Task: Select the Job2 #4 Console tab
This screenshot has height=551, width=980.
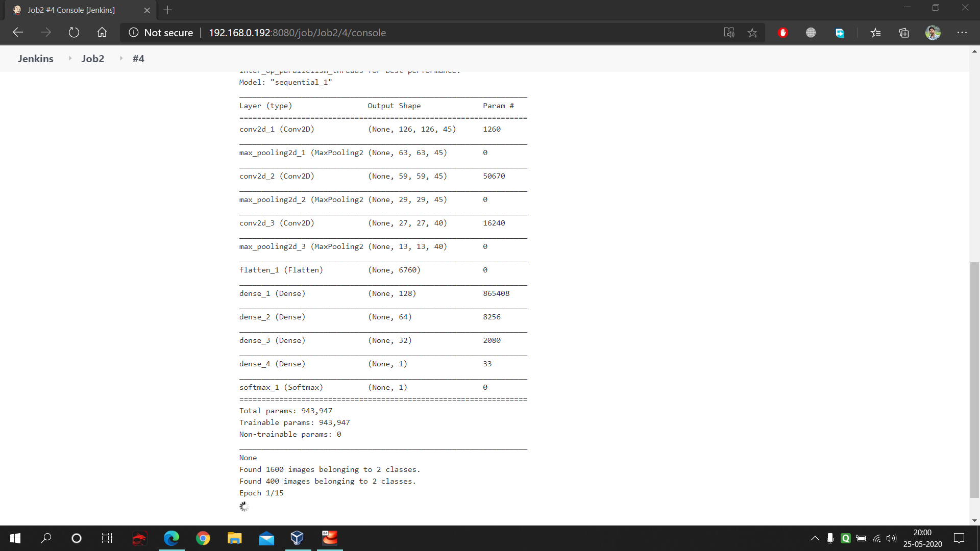Action: [x=71, y=10]
